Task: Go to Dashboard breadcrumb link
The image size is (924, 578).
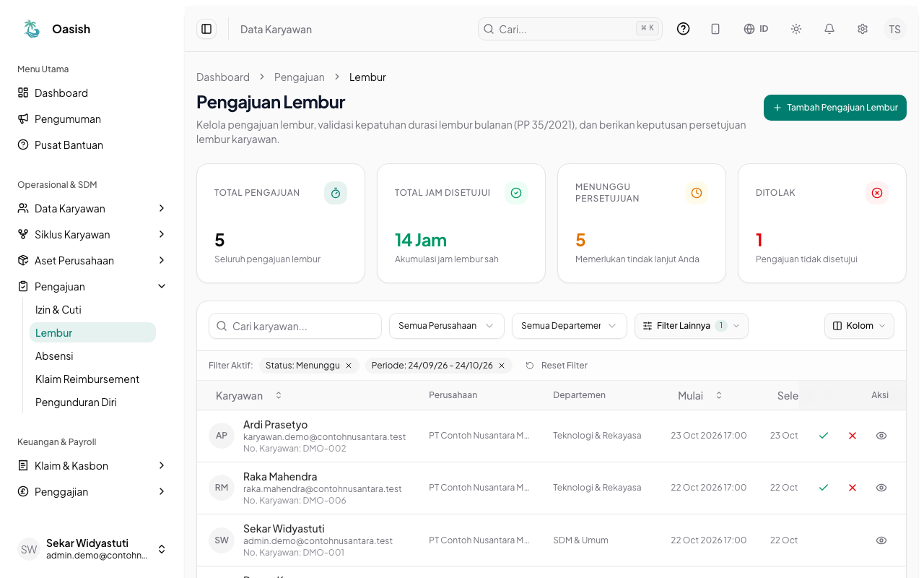Action: click(223, 77)
